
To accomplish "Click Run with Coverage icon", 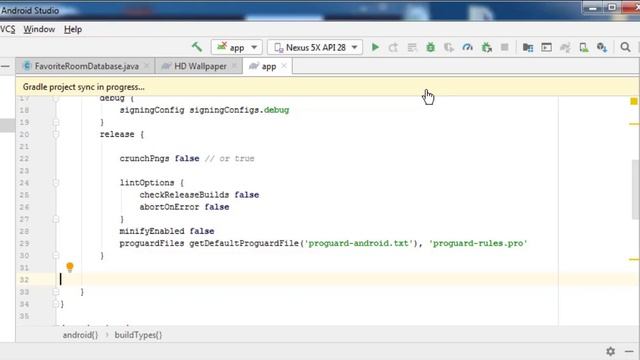I will [449, 47].
